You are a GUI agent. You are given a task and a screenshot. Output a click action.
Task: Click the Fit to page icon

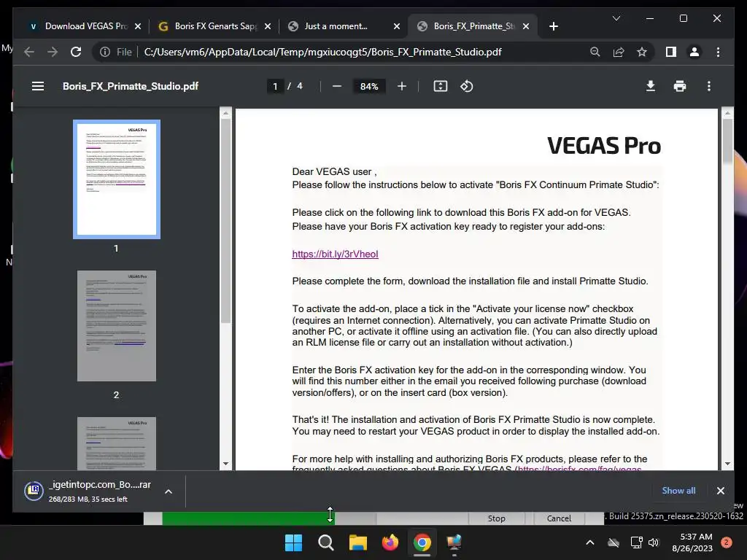440,86
